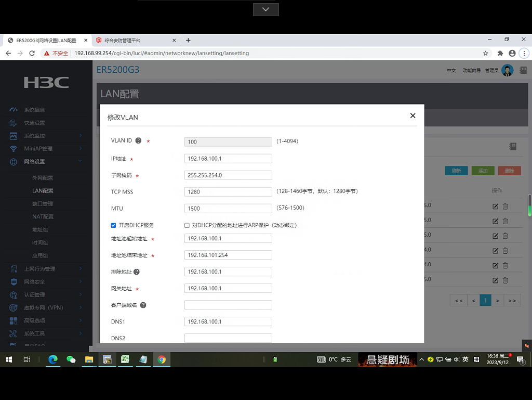The width and height of the screenshot is (532, 400).
Task: Switch to the 综合安防管理平台 browser tab
Action: pos(135,41)
